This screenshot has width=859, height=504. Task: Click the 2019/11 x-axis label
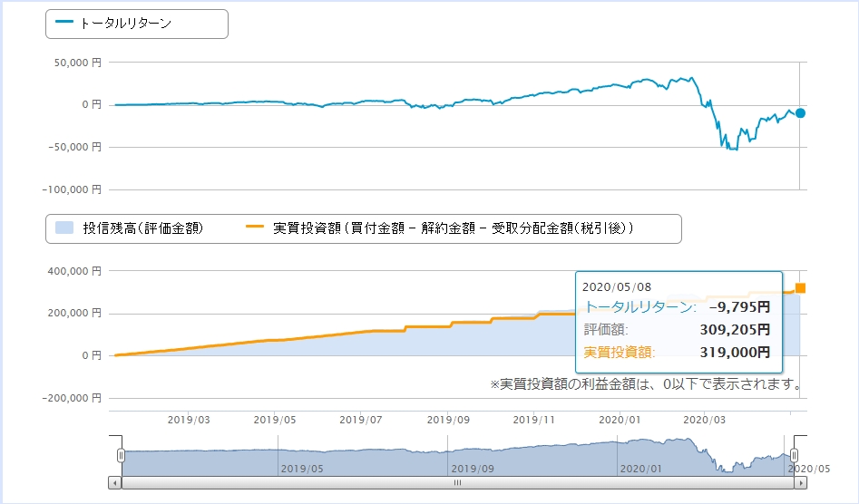click(x=533, y=420)
